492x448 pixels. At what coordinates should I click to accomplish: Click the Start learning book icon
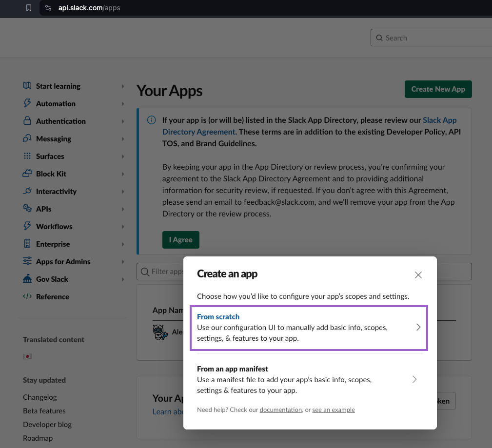(x=27, y=86)
